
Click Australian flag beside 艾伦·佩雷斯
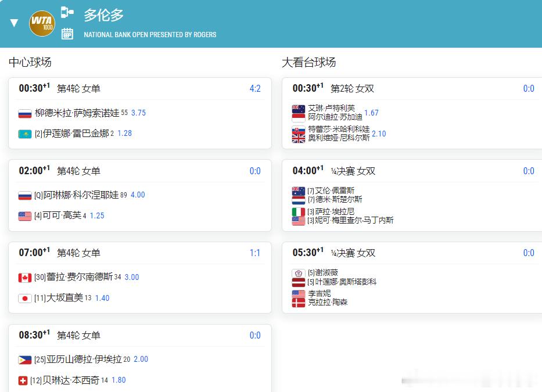tap(299, 191)
